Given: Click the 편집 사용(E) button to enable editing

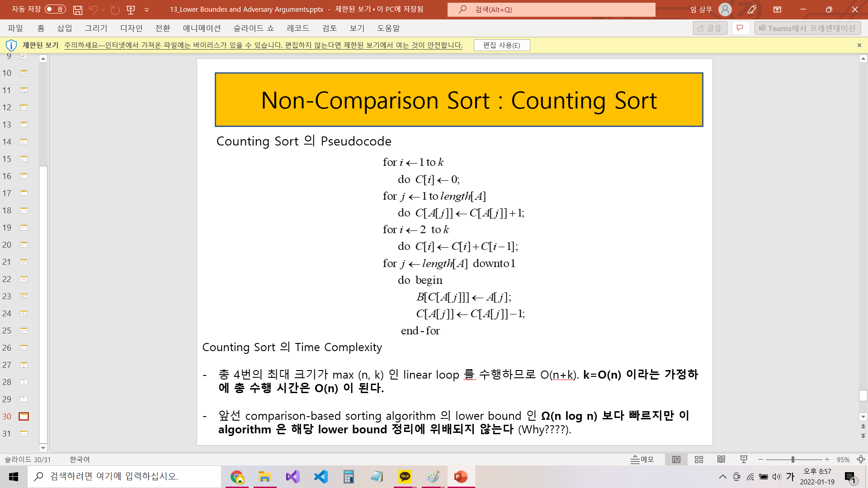Looking at the screenshot, I should pyautogui.click(x=502, y=45).
